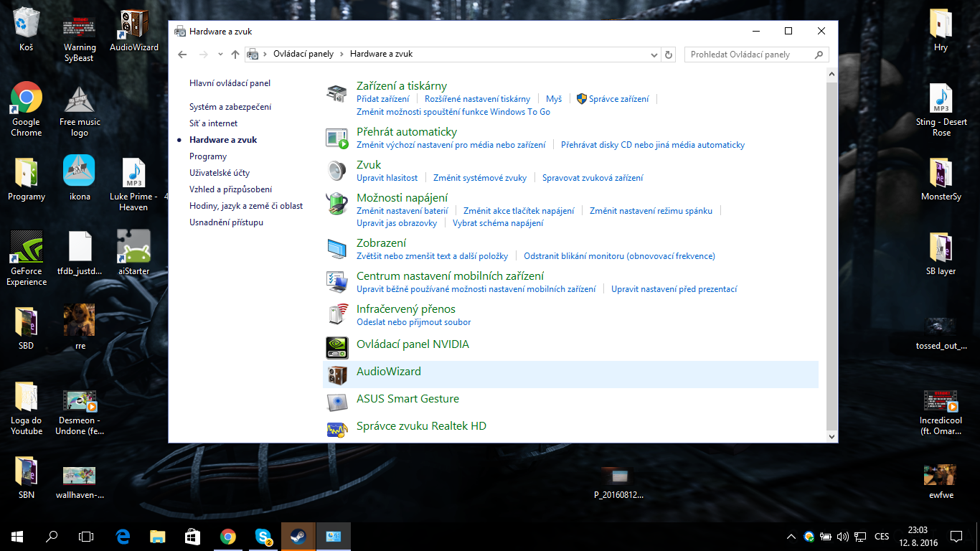The image size is (980, 551).
Task: Open the Infračervený přenos icon
Action: 336,314
